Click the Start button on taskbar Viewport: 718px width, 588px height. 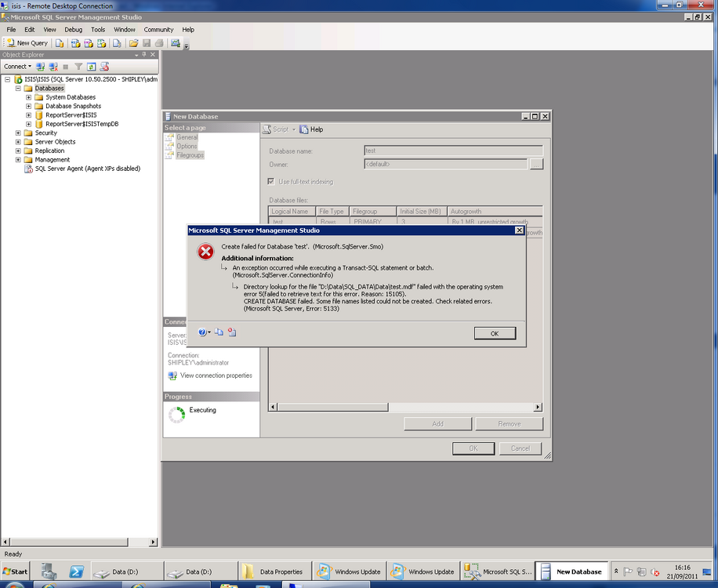coord(15,572)
